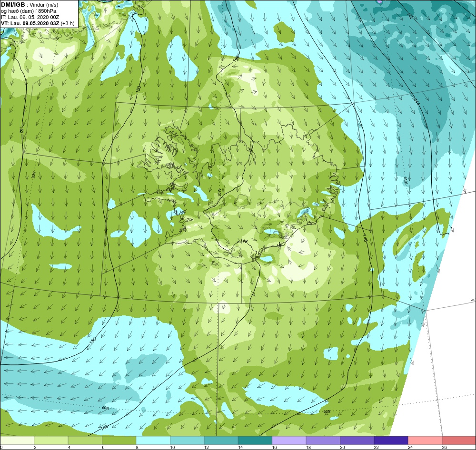
Task: Click the legend tick label '12'
Action: (x=207, y=447)
